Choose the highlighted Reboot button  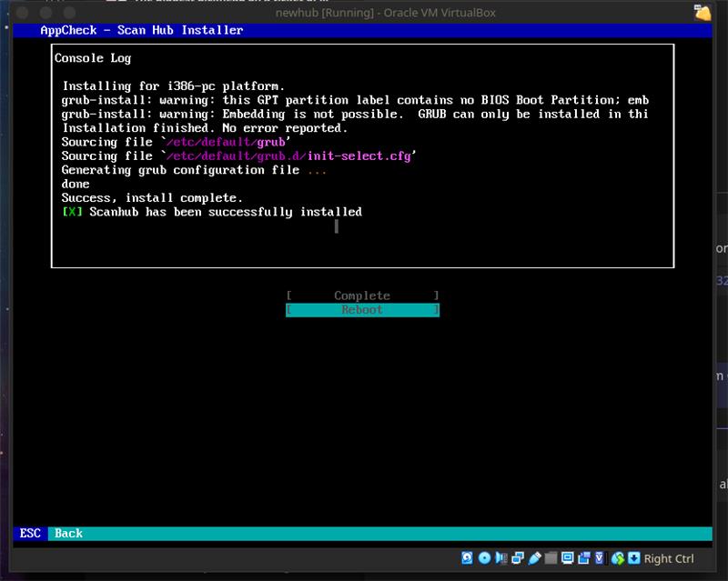coord(362,310)
